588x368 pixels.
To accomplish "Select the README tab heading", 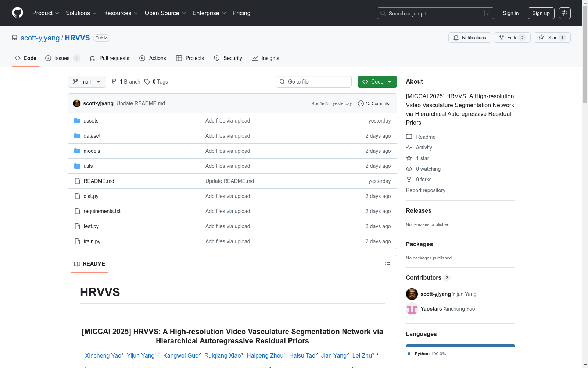I will click(90, 264).
